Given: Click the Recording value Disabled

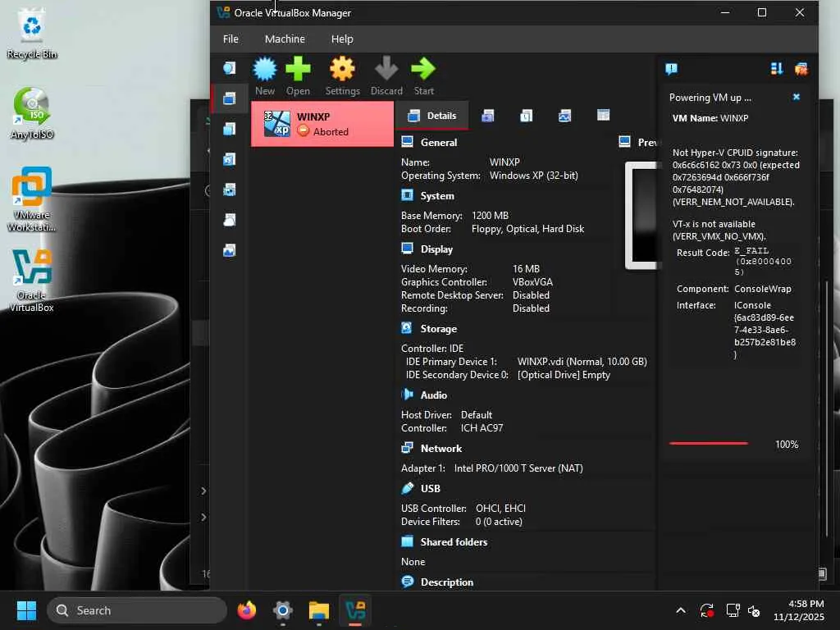Looking at the screenshot, I should pos(531,308).
